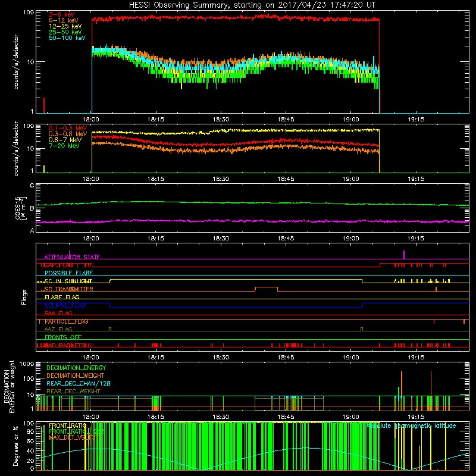476x476 pixels.
Task: Select the 3-6 keV legend label
Action: coord(62,14)
